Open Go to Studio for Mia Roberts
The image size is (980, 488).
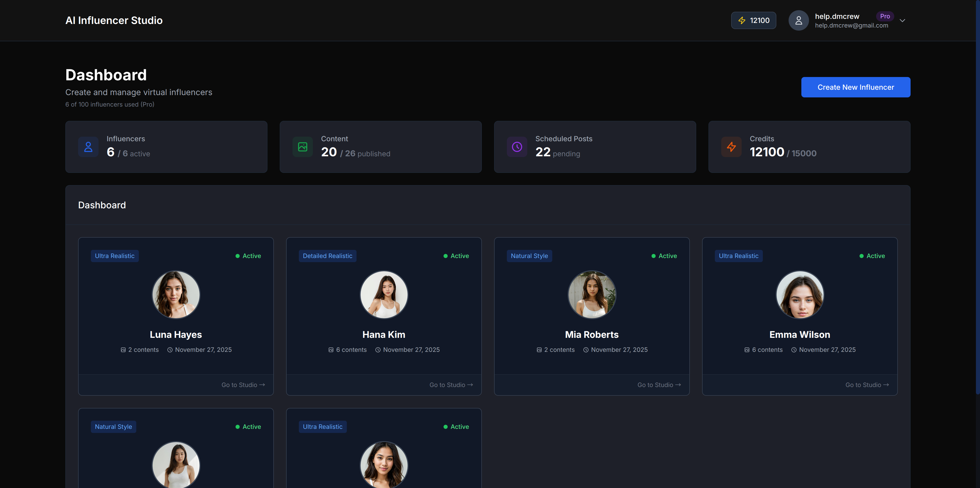[x=659, y=385]
